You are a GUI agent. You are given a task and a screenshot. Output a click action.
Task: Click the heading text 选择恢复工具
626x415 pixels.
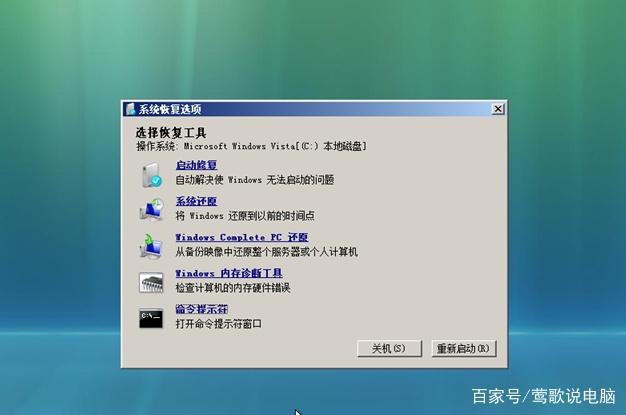click(171, 132)
